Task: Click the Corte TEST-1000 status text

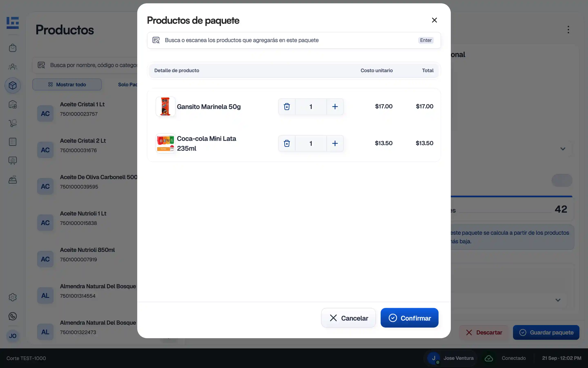Action: coord(26,358)
